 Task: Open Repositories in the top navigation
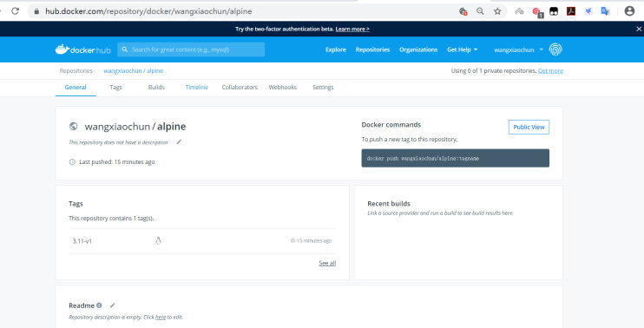click(372, 49)
